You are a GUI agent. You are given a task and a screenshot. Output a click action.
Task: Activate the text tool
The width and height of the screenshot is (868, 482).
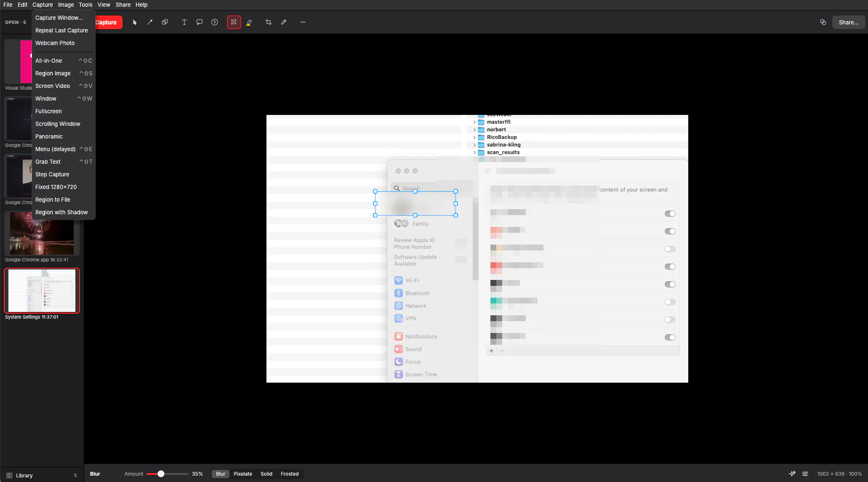(184, 22)
